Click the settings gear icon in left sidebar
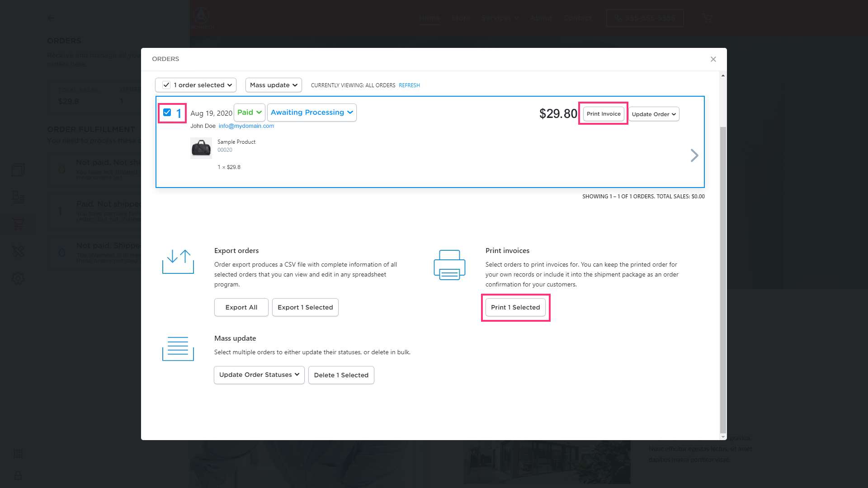 click(x=18, y=279)
